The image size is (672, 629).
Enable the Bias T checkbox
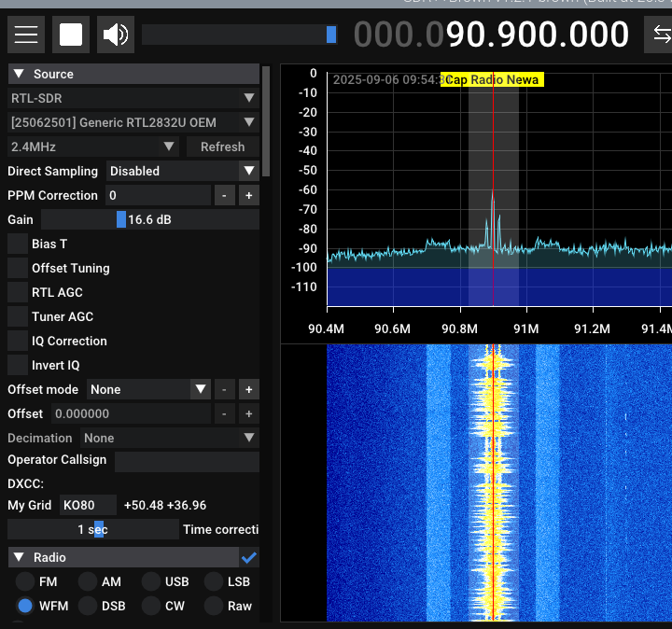coord(17,244)
